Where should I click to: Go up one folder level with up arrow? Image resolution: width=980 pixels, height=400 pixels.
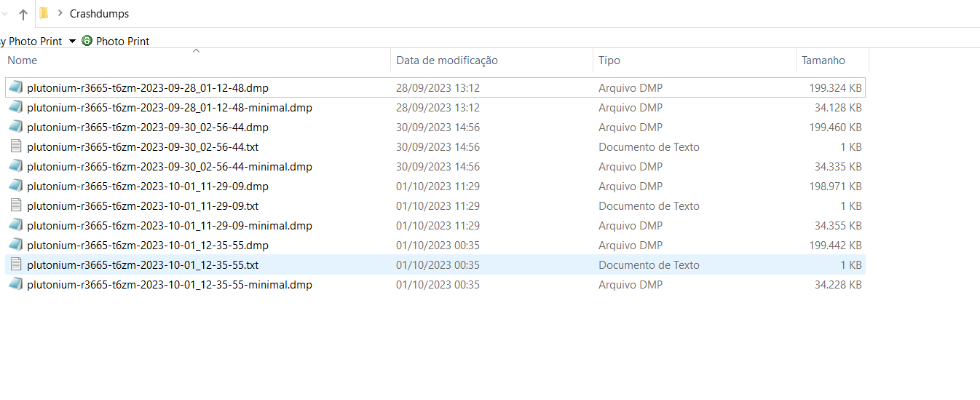[23, 14]
